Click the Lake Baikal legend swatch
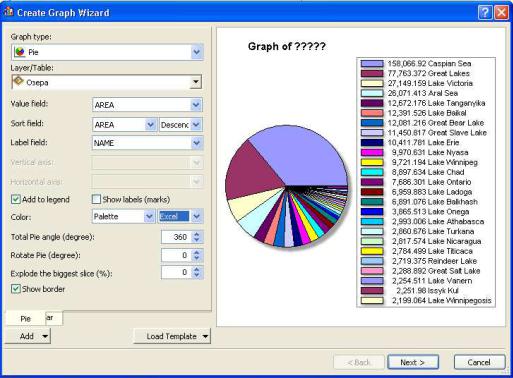Image resolution: width=513 pixels, height=378 pixels. tap(372, 113)
